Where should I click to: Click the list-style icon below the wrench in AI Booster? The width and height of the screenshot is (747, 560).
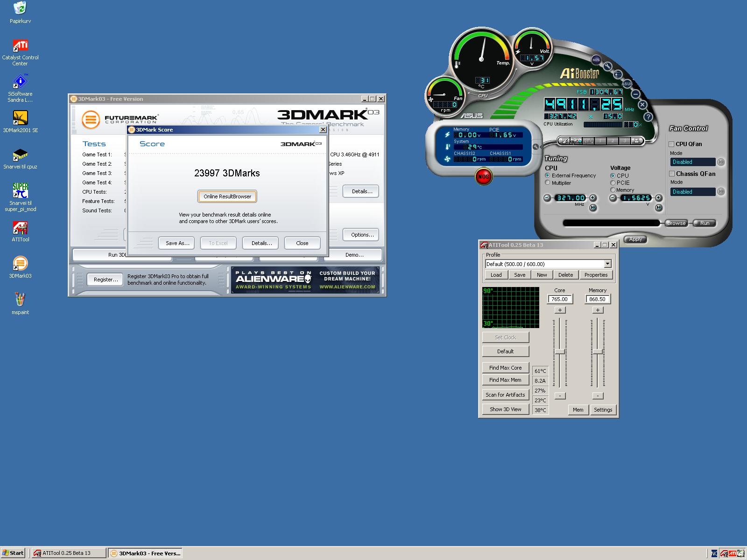tap(618, 75)
